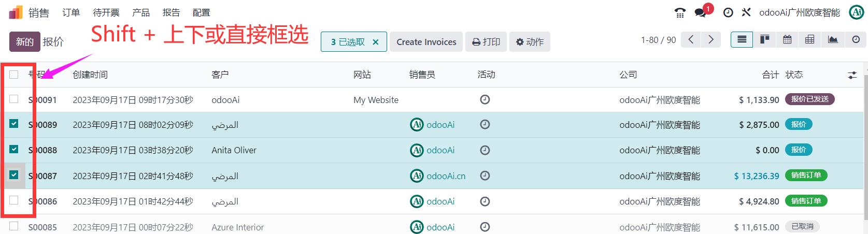Open the 打印 print dropdown
This screenshot has height=234, width=868.
pos(486,42)
